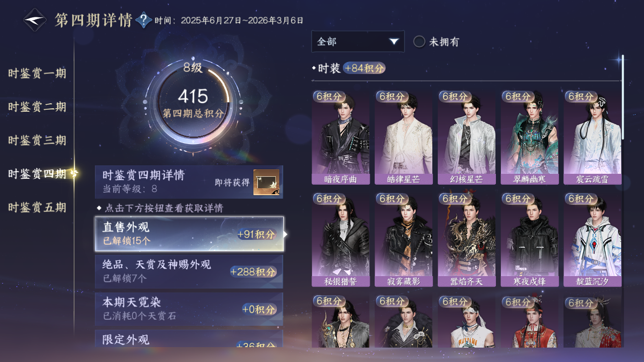Open the 翠麟幽寒 costume thumbnail
The height and width of the screenshot is (362, 644).
tap(530, 138)
